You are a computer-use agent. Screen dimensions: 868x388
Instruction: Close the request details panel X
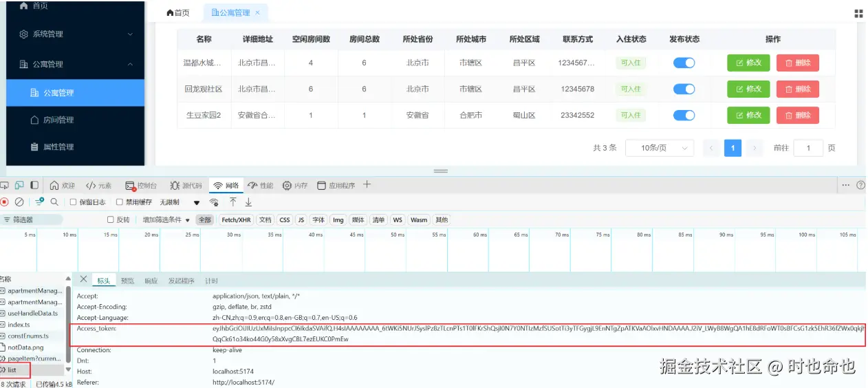tap(83, 279)
